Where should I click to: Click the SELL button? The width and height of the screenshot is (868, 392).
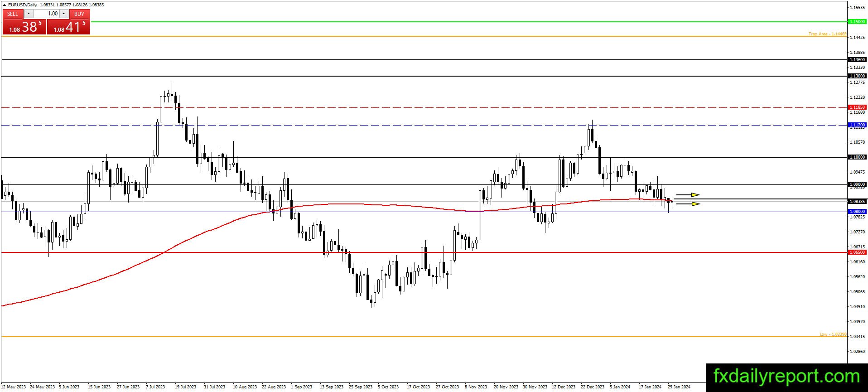point(13,14)
